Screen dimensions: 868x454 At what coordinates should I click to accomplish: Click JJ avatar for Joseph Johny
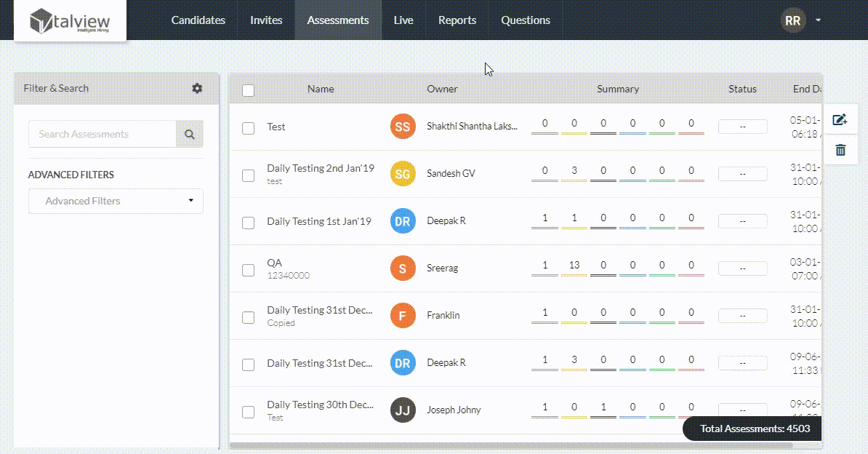[x=403, y=410]
